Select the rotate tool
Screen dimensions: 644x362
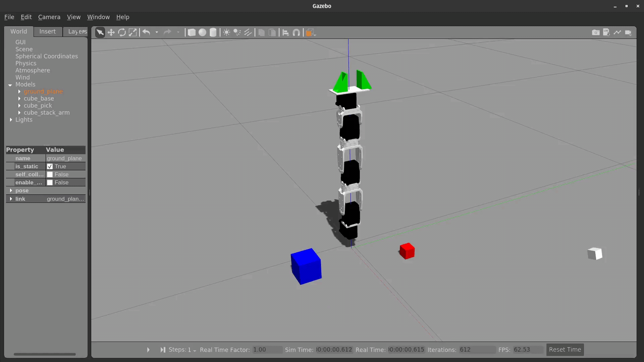[122, 32]
